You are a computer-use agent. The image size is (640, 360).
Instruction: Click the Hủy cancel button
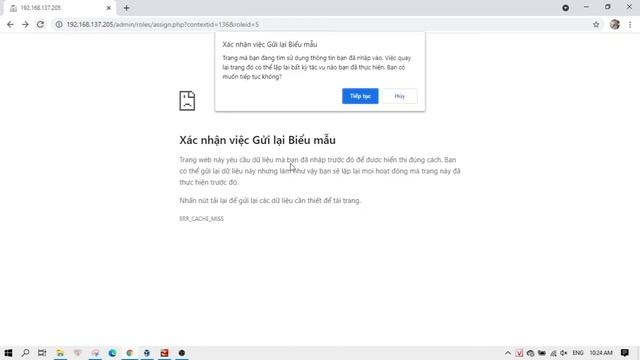click(400, 96)
